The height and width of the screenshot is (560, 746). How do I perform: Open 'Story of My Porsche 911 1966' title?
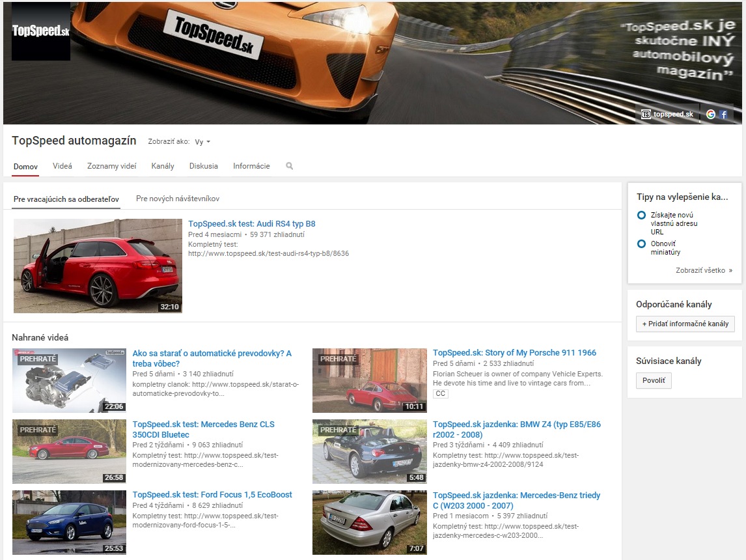click(514, 352)
